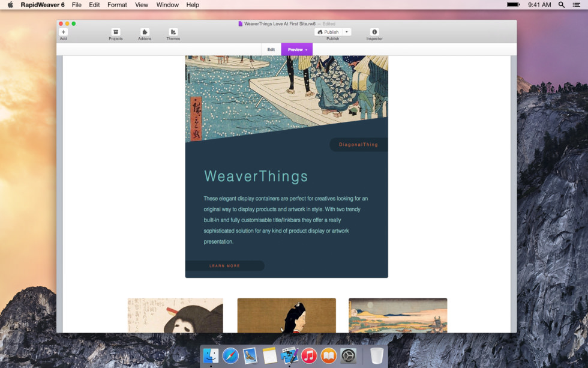
Task: Minimize the RapidWeaver window
Action: click(x=67, y=23)
